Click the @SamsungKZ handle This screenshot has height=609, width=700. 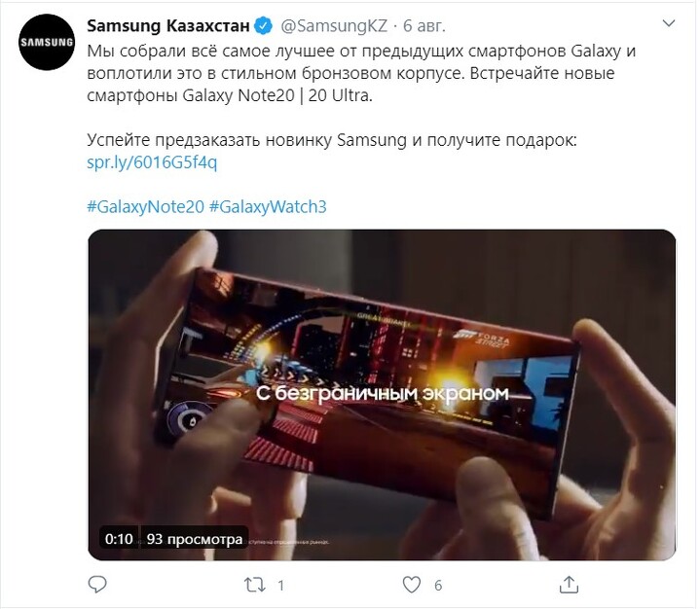(x=334, y=26)
